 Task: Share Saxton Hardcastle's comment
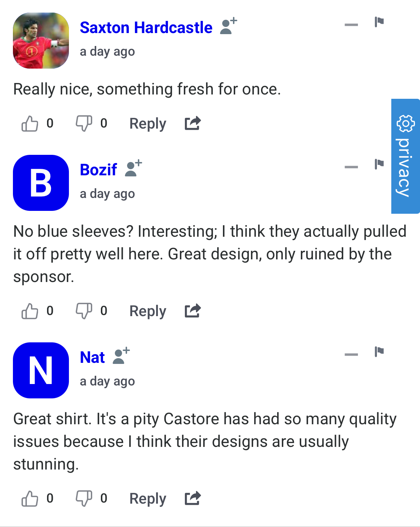(x=192, y=124)
